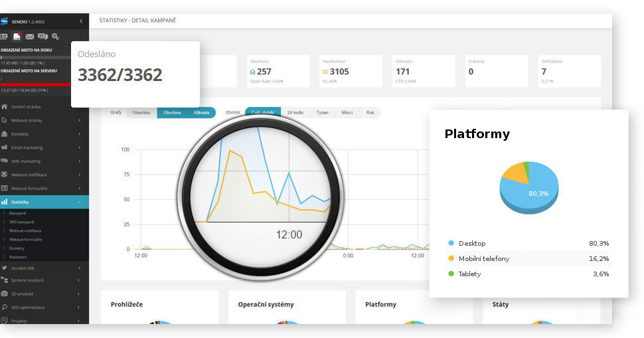Open Webové notifikace under Statistiky
644x338 pixels.
click(x=25, y=231)
